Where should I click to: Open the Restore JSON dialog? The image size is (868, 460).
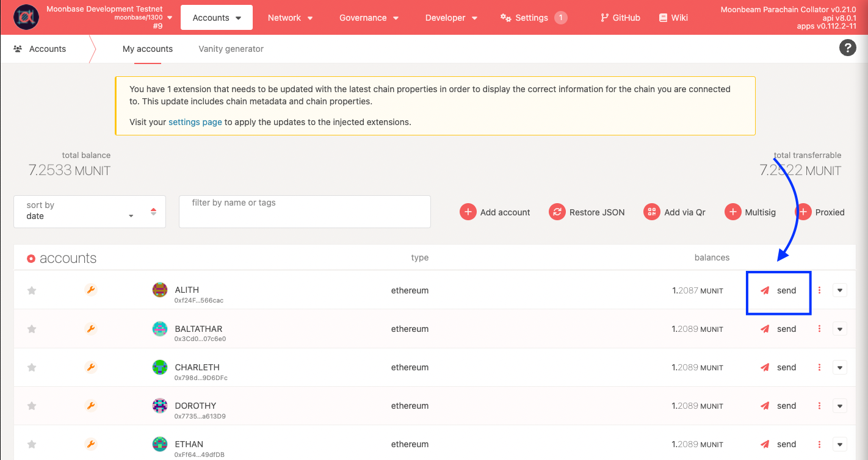click(x=587, y=212)
